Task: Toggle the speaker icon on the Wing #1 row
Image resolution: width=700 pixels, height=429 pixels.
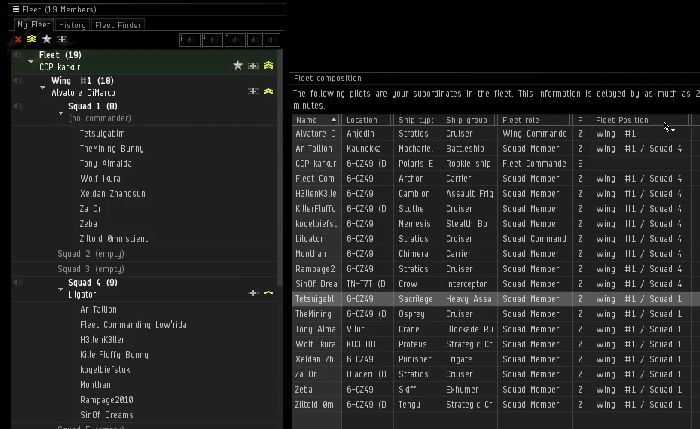Action: pos(17,81)
